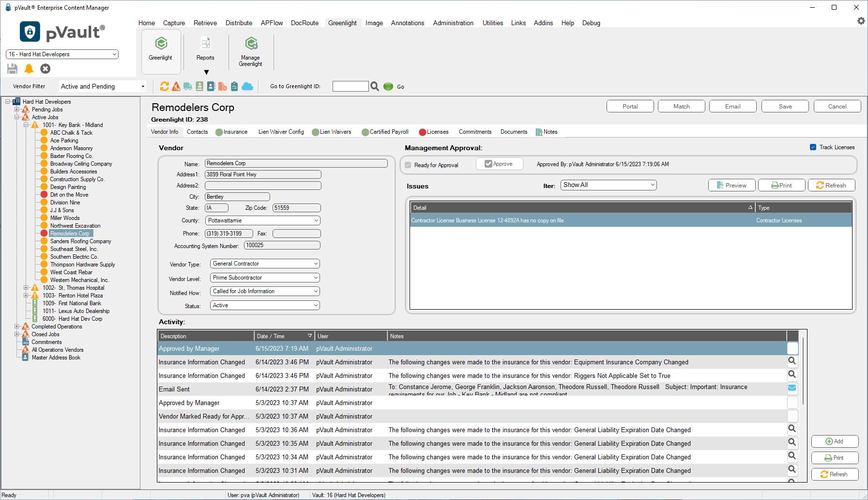The height and width of the screenshot is (500, 868).
Task: Open the APFlow menu
Action: 272,23
